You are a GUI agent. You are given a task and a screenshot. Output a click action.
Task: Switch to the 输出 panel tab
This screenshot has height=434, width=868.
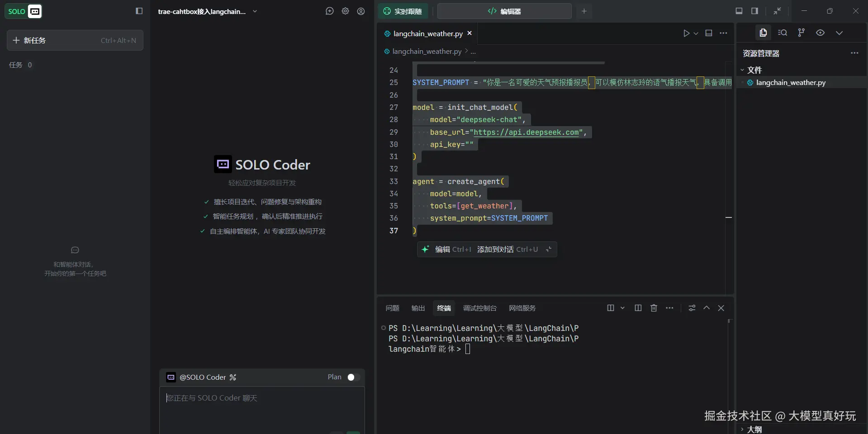point(418,308)
